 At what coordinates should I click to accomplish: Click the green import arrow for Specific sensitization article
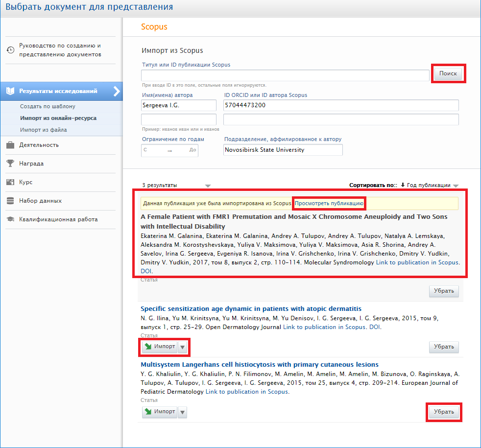(148, 347)
